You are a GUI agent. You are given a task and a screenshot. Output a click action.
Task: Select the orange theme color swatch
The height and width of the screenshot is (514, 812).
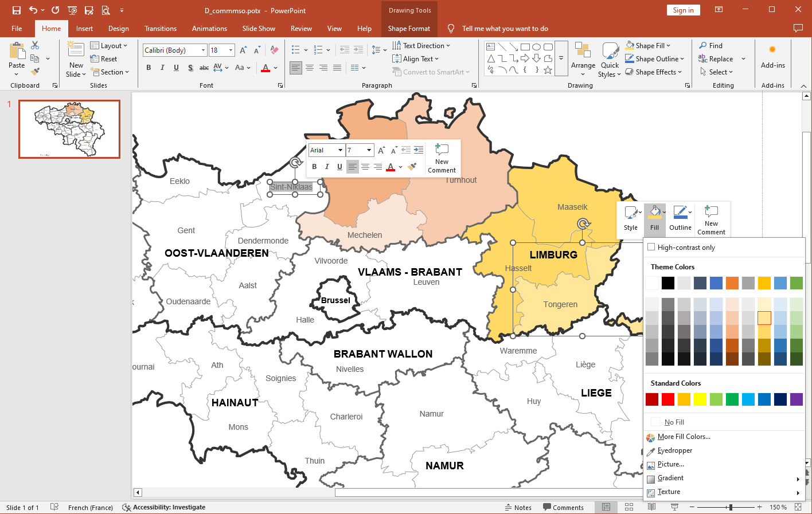coord(732,282)
